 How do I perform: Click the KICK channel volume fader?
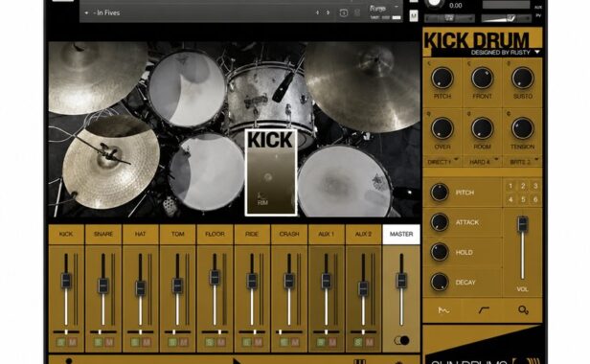(66, 281)
